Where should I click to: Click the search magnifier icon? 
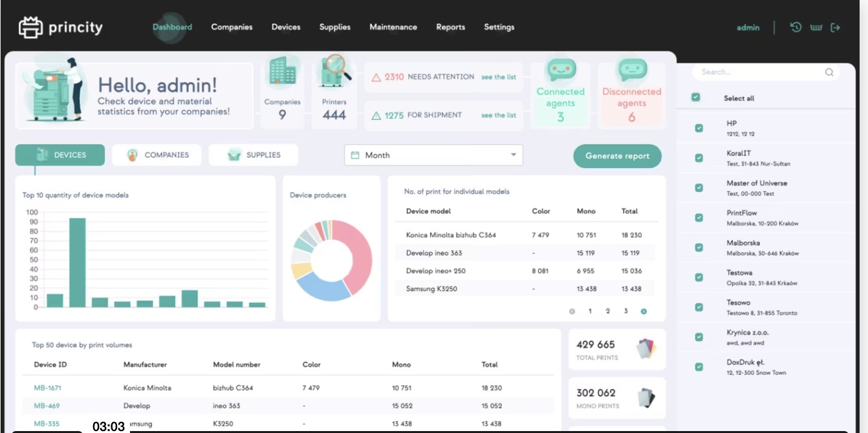(829, 72)
